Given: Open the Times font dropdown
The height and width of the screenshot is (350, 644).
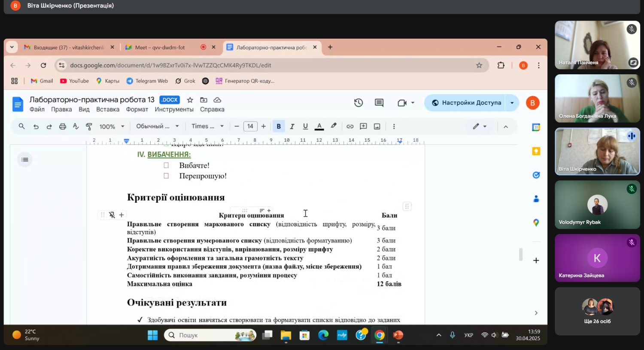Looking at the screenshot, I should (x=208, y=126).
